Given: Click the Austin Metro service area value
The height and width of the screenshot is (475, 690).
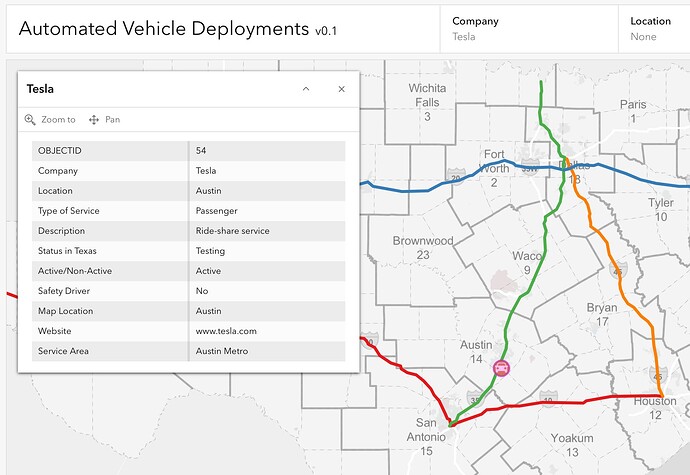Looking at the screenshot, I should pyautogui.click(x=222, y=351).
